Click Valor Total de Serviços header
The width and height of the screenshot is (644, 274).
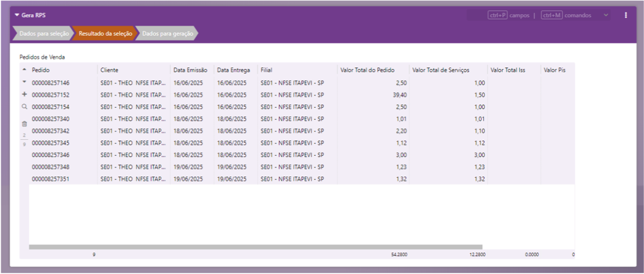pyautogui.click(x=441, y=70)
